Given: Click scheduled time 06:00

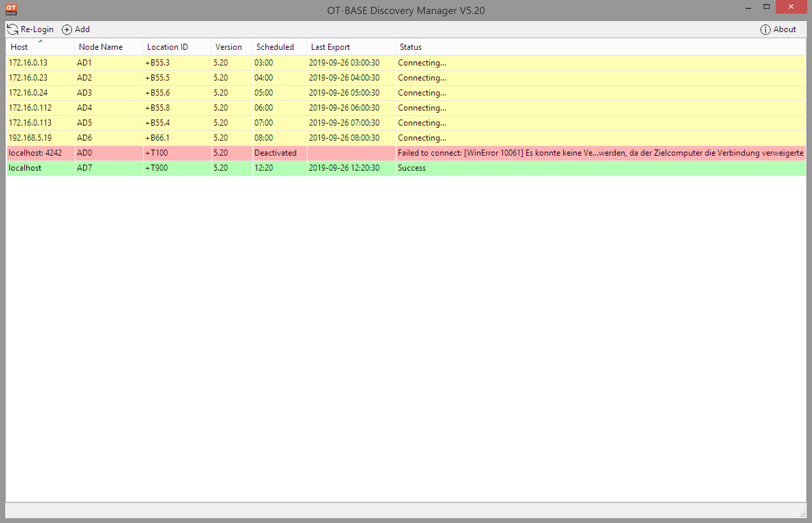Looking at the screenshot, I should point(264,108).
